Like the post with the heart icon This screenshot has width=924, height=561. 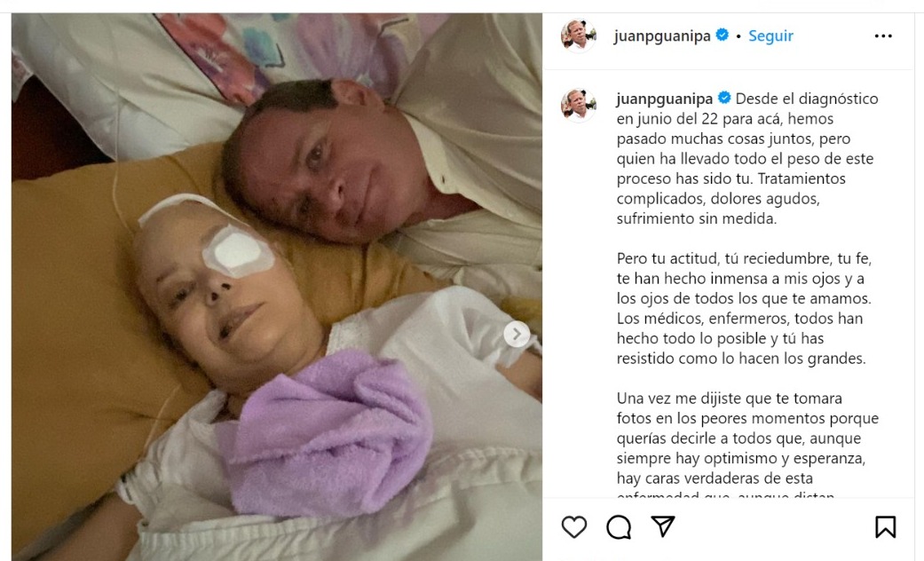pyautogui.click(x=574, y=526)
